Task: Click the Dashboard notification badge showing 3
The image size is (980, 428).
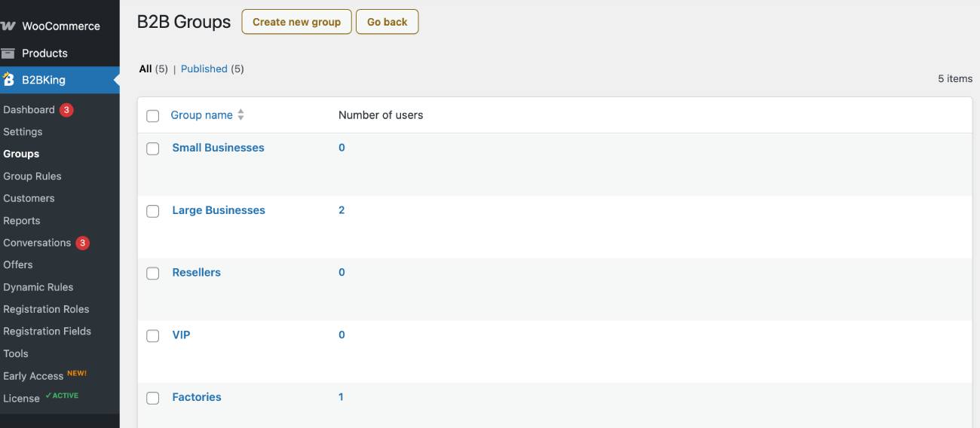Action: pyautogui.click(x=66, y=110)
